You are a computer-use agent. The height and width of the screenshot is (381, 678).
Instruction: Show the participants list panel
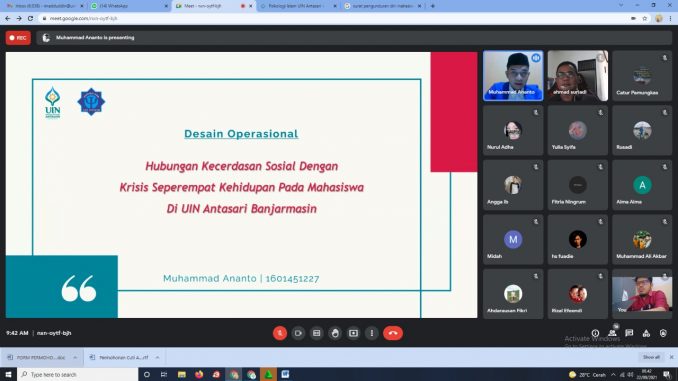[x=612, y=333]
